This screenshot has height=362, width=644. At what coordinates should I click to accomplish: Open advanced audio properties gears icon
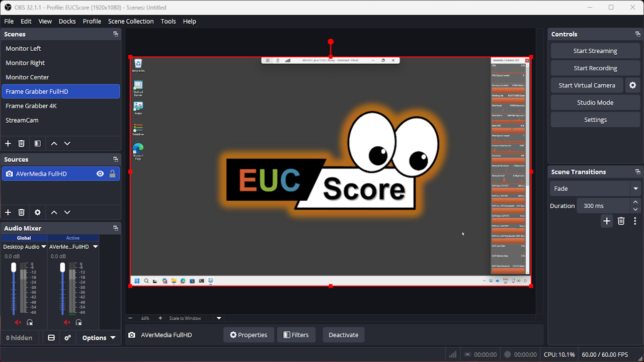pos(68,338)
